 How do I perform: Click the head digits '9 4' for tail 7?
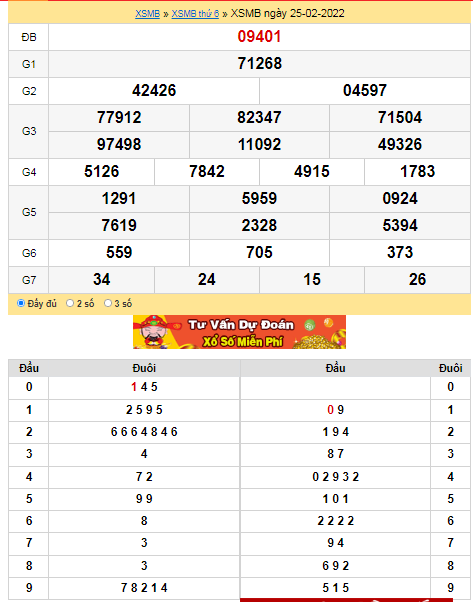[336, 543]
